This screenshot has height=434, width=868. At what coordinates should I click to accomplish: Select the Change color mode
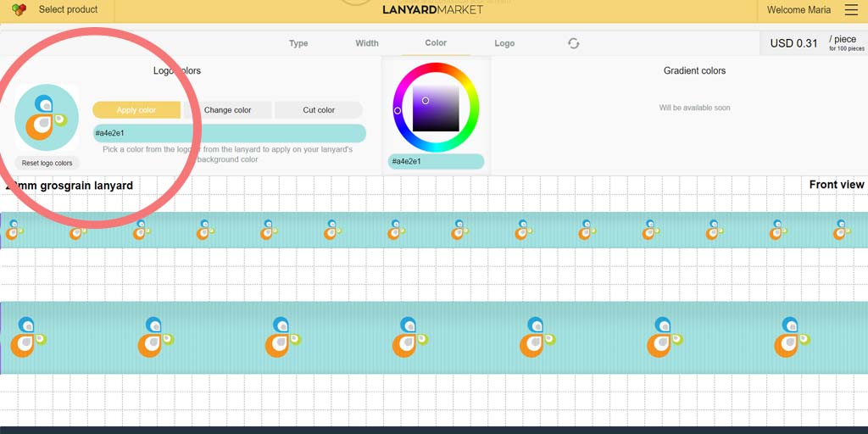[227, 110]
